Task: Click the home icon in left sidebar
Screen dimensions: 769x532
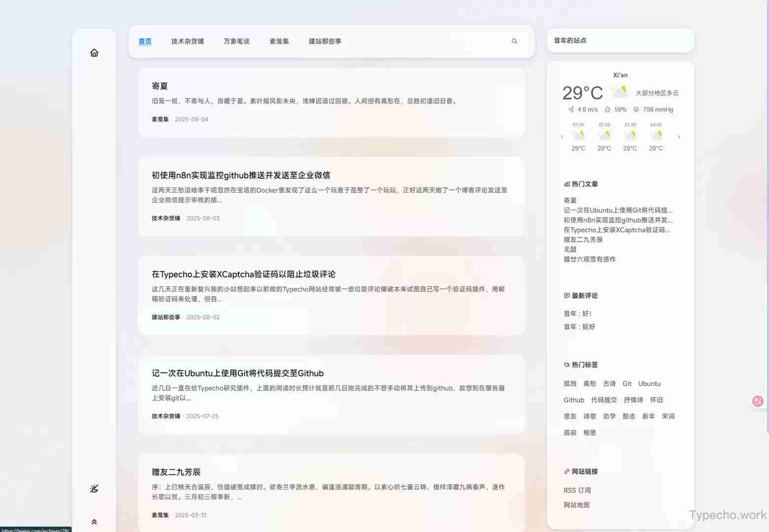Action: coord(94,53)
